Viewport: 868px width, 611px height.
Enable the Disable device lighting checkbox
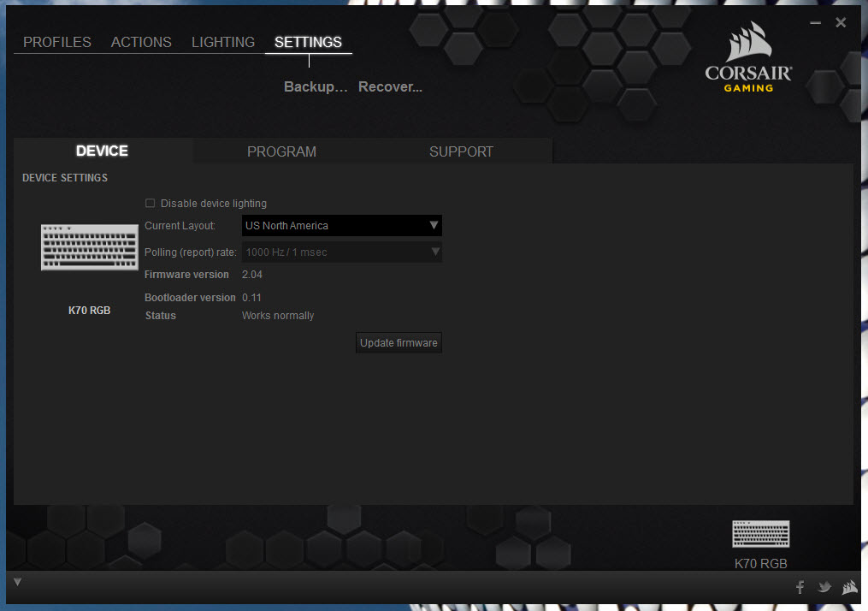[150, 204]
